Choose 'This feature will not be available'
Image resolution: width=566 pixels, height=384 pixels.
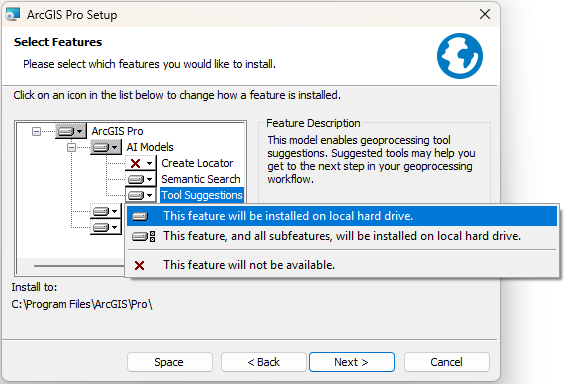point(341,265)
